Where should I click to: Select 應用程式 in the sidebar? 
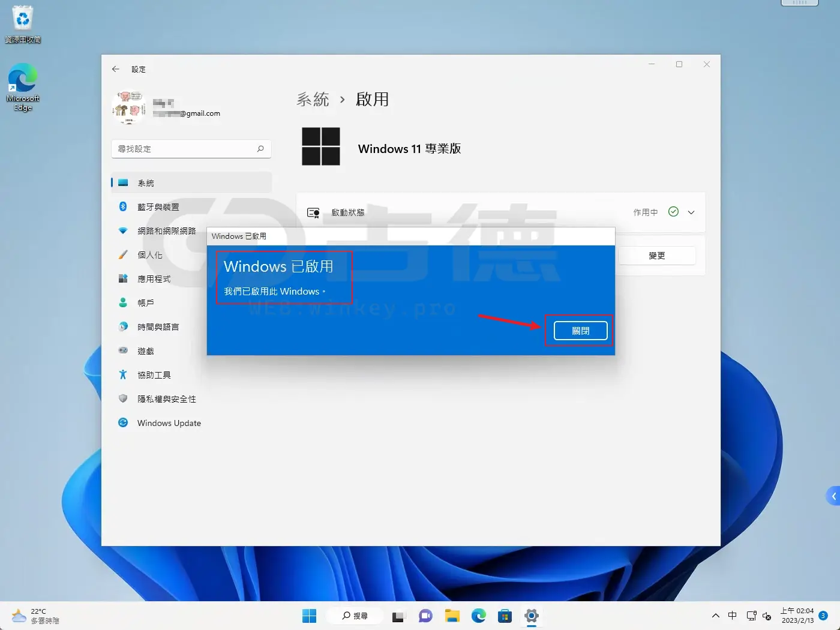coord(191,279)
